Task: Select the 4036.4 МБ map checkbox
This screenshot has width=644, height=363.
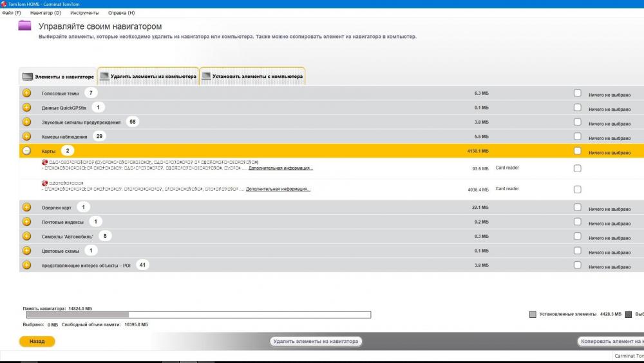Action: tap(578, 190)
